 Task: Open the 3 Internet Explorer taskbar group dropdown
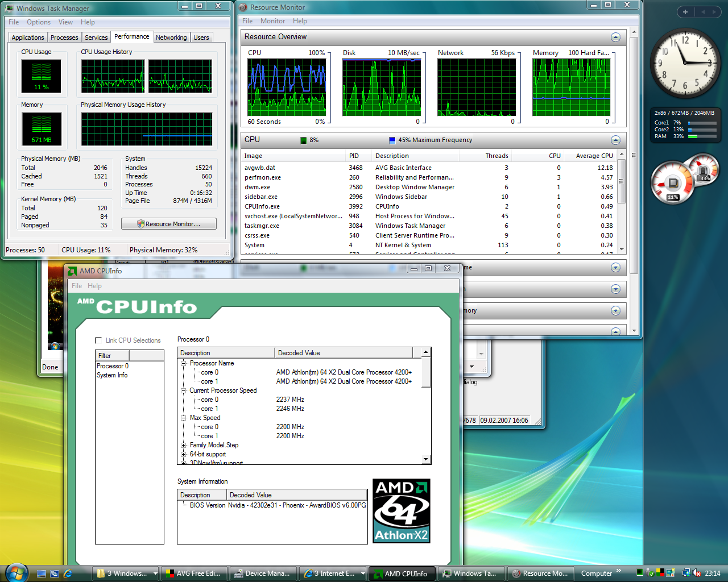pyautogui.click(x=362, y=573)
